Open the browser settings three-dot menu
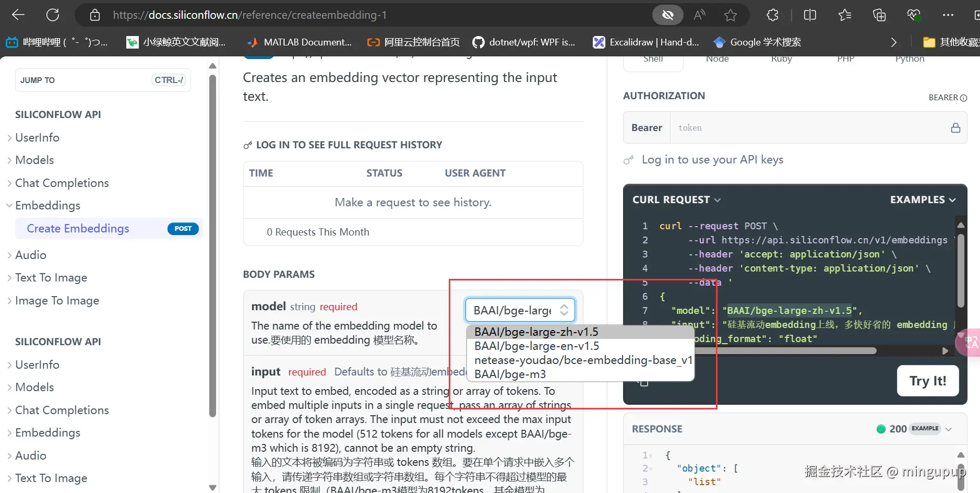 (x=948, y=15)
